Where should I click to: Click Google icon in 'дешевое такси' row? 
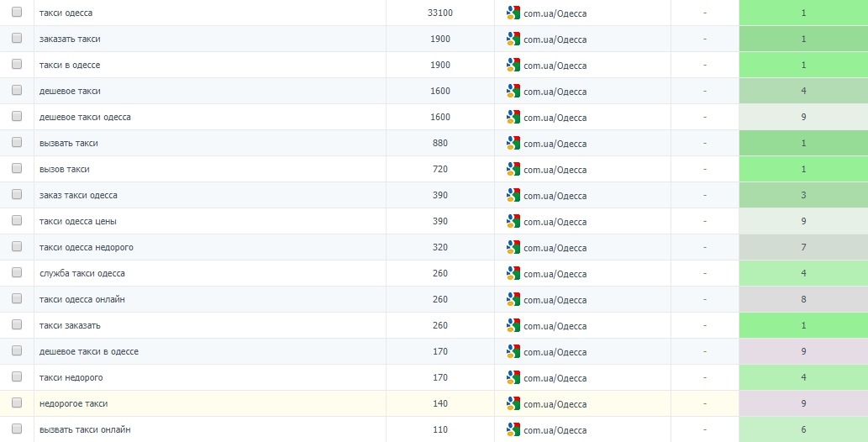pyautogui.click(x=513, y=91)
